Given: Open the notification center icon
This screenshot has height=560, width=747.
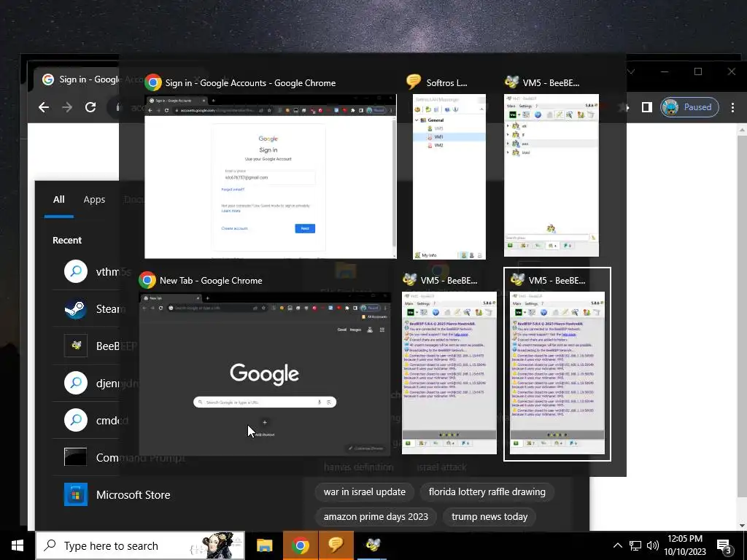Looking at the screenshot, I should (x=724, y=546).
